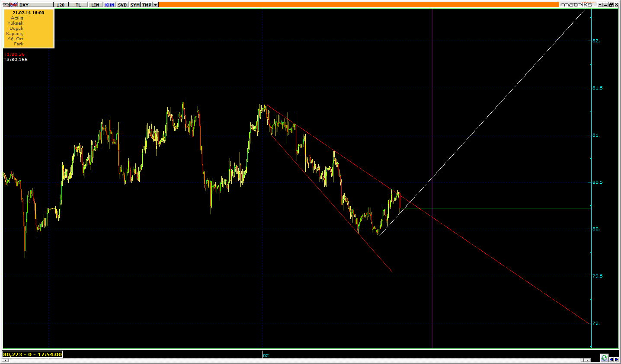Click the green refresh icon

(x=604, y=358)
